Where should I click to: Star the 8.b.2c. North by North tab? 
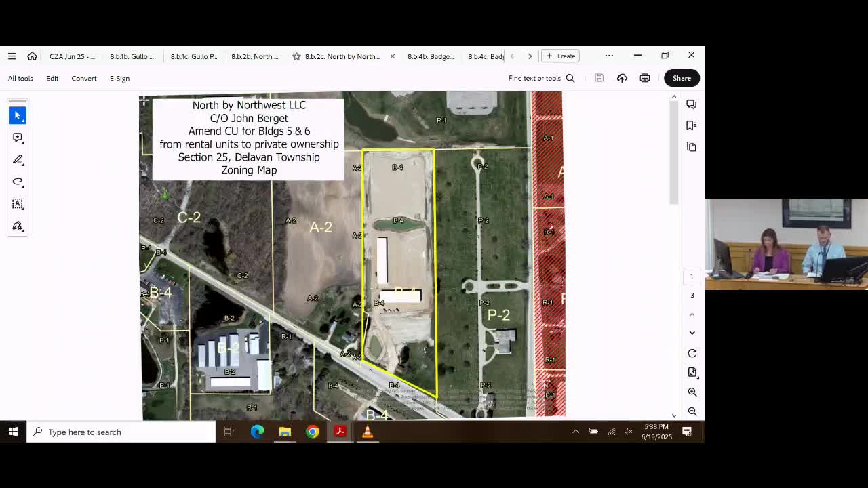pos(296,56)
